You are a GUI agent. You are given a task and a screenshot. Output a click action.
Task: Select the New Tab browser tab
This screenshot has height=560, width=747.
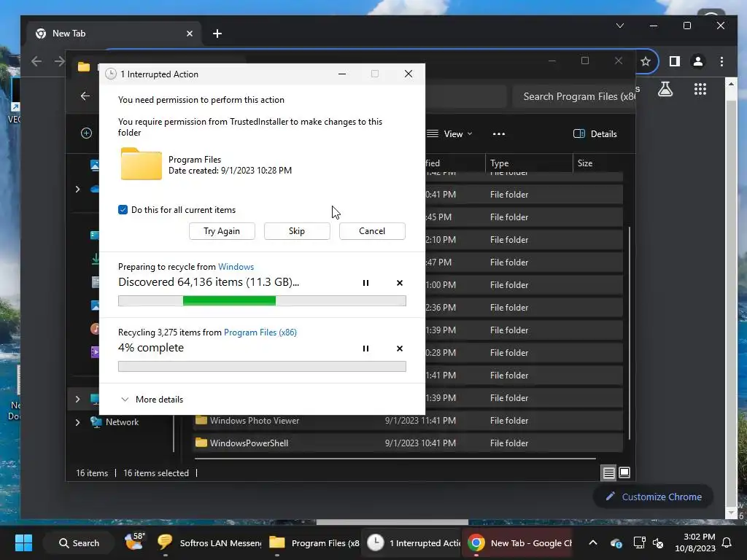pyautogui.click(x=115, y=34)
